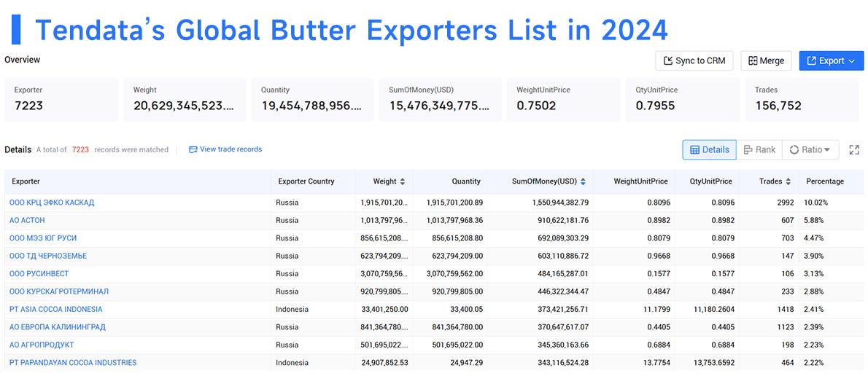The width and height of the screenshot is (868, 384).
Task: Click the 11,180.2604 QtyUnitPrice cell
Action: pos(708,309)
